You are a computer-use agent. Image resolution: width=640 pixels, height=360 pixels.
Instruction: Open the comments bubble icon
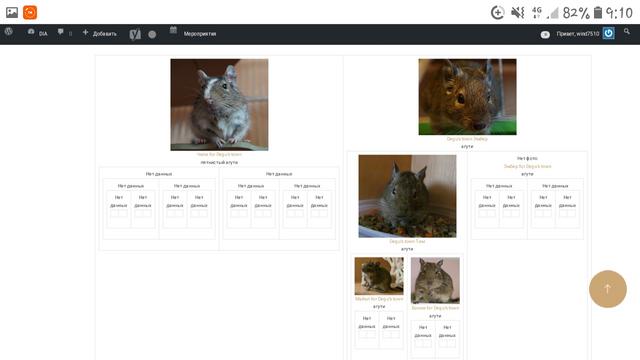[60, 32]
